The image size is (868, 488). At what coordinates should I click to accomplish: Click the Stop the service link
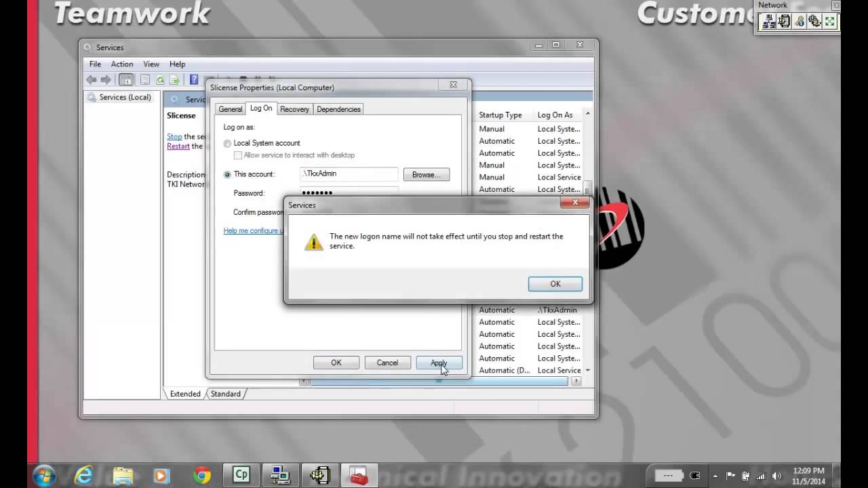(x=174, y=136)
